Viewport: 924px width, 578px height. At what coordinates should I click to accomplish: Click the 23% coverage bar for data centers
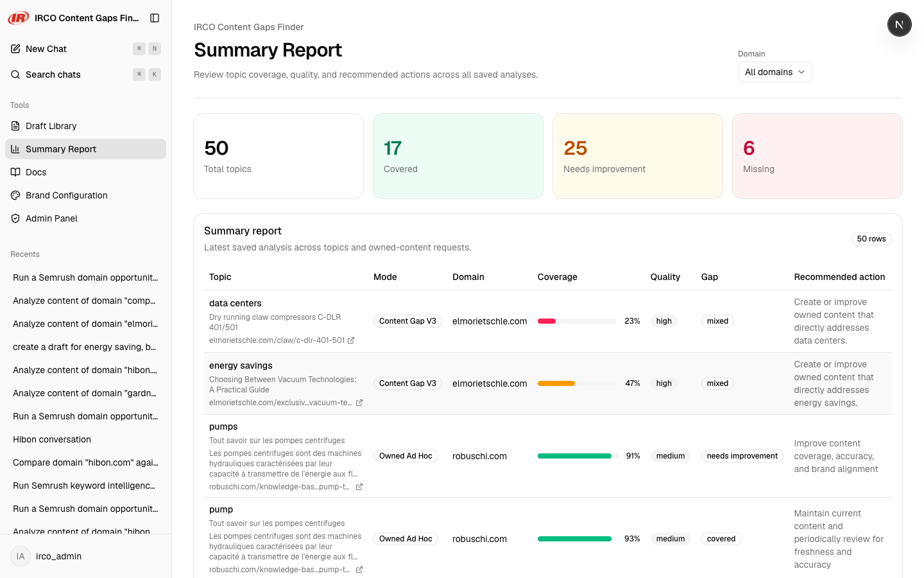point(577,321)
